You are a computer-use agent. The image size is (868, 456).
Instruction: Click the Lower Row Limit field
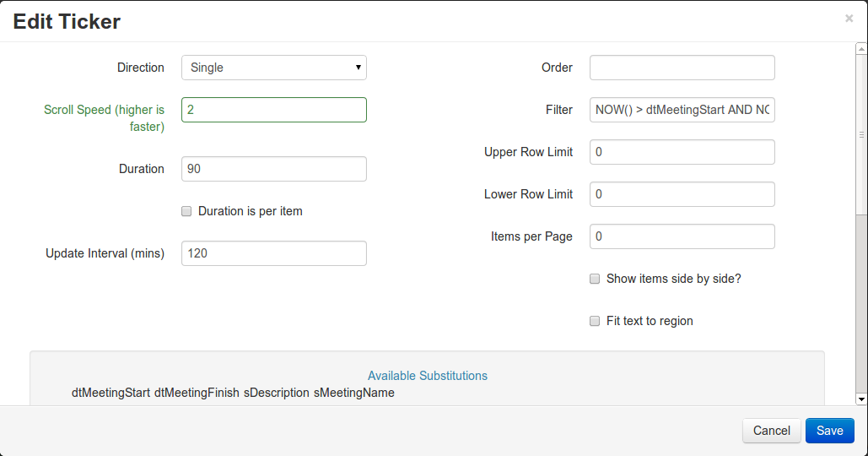(682, 194)
